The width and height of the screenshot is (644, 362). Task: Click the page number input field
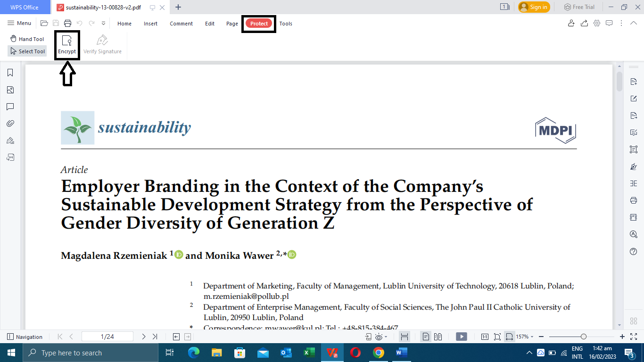[107, 337]
